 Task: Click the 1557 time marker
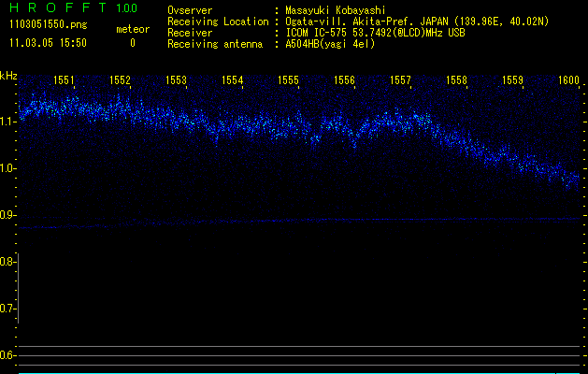(x=400, y=80)
